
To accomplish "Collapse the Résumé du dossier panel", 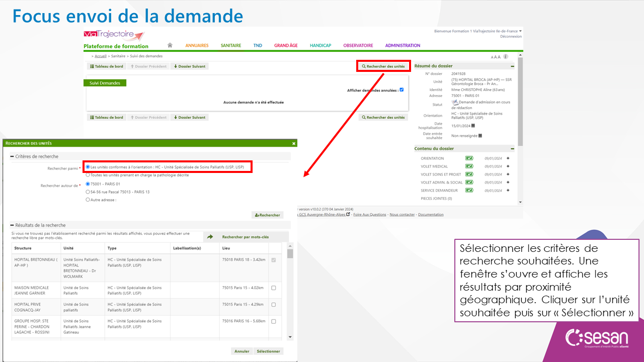I will [512, 66].
